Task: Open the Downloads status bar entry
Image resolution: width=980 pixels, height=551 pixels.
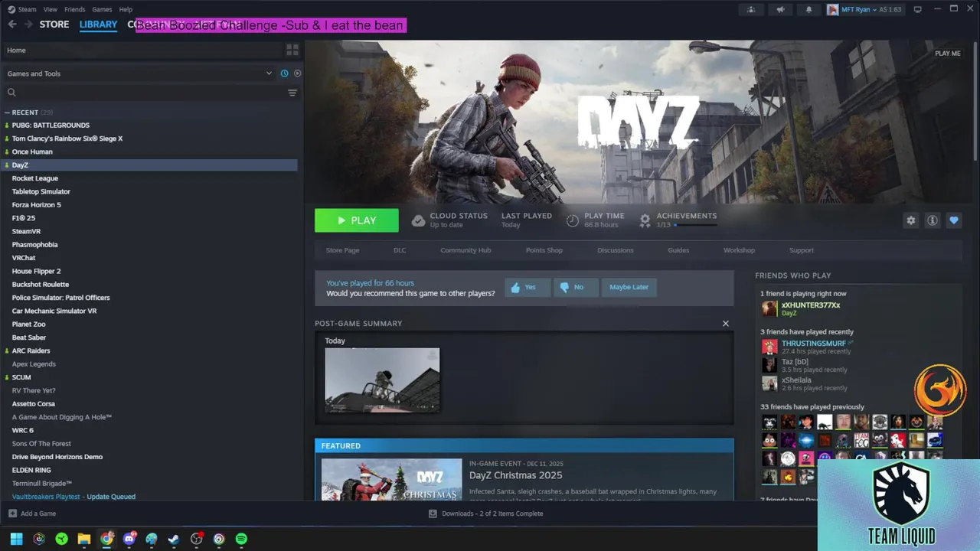Action: 486,514
